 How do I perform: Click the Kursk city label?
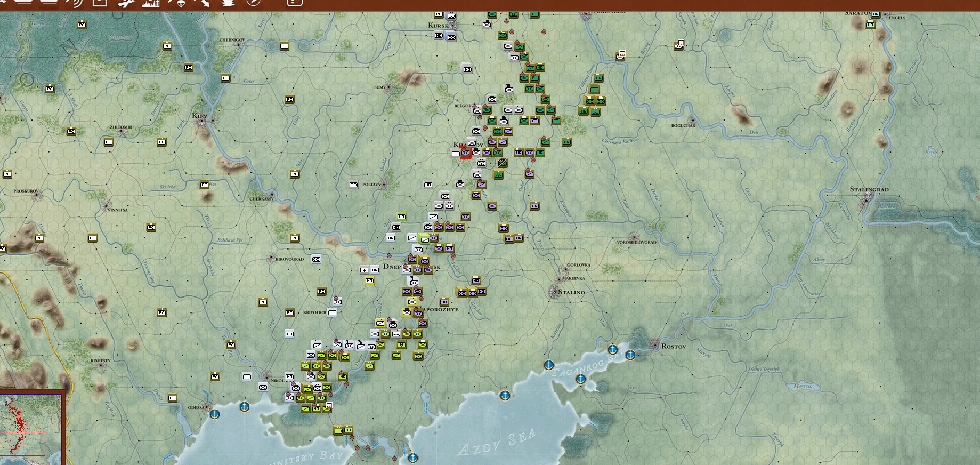(438, 25)
